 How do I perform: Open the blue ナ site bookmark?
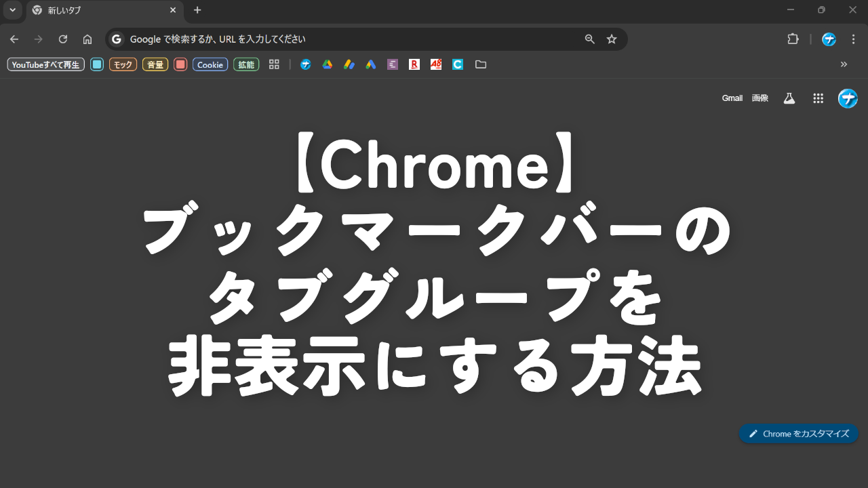(x=306, y=64)
